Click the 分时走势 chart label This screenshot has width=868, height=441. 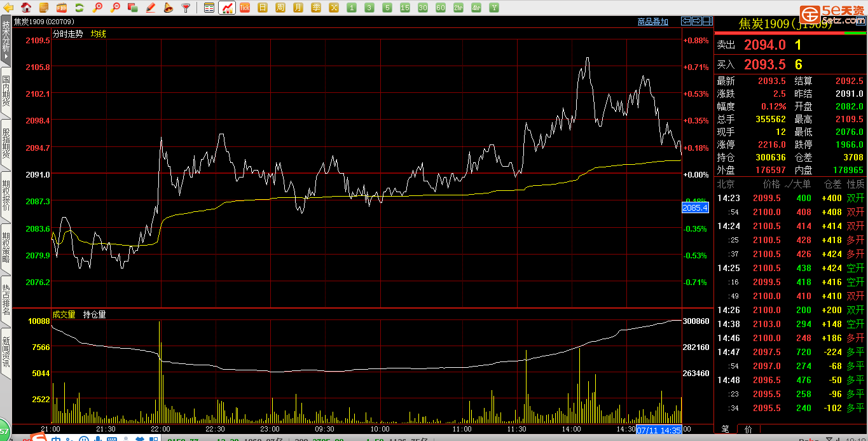click(68, 34)
